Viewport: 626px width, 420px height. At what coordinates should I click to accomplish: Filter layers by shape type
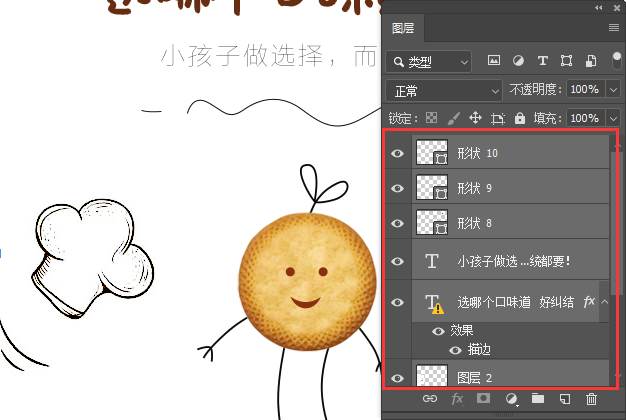[x=566, y=61]
